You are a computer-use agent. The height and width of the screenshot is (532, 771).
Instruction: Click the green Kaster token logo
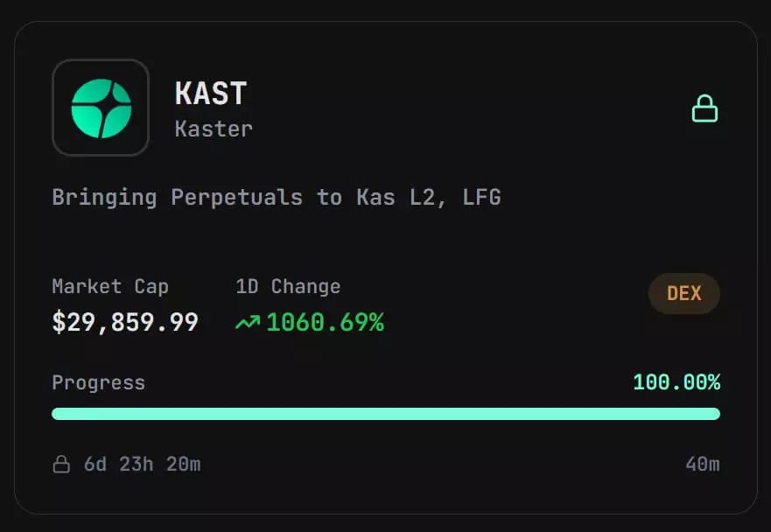point(102,108)
